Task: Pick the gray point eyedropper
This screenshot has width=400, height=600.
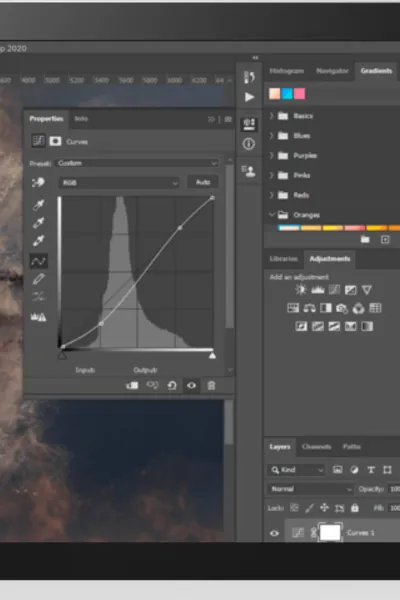Action: 38,223
